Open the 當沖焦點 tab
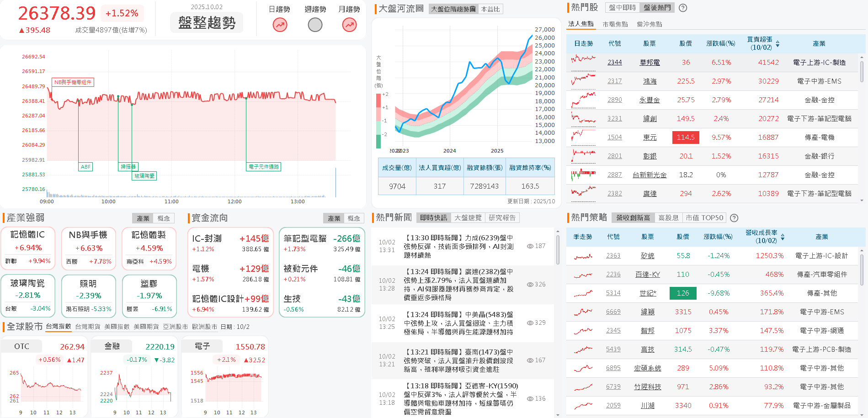The image size is (868, 418). pyautogui.click(x=650, y=24)
